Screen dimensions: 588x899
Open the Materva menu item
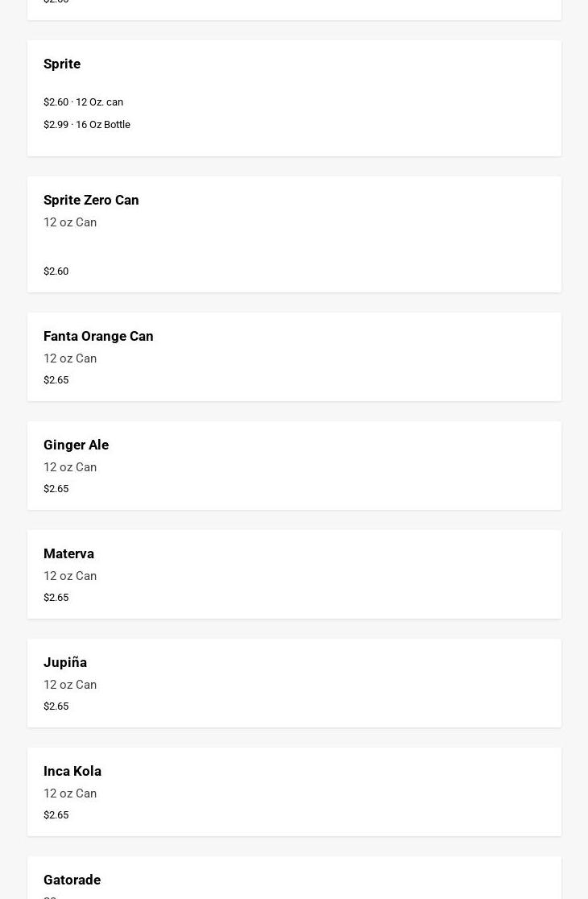68,553
